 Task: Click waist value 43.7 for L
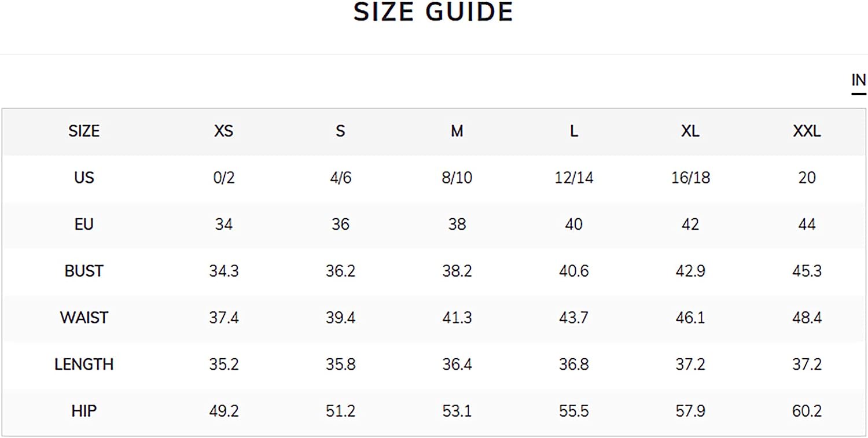(x=573, y=318)
